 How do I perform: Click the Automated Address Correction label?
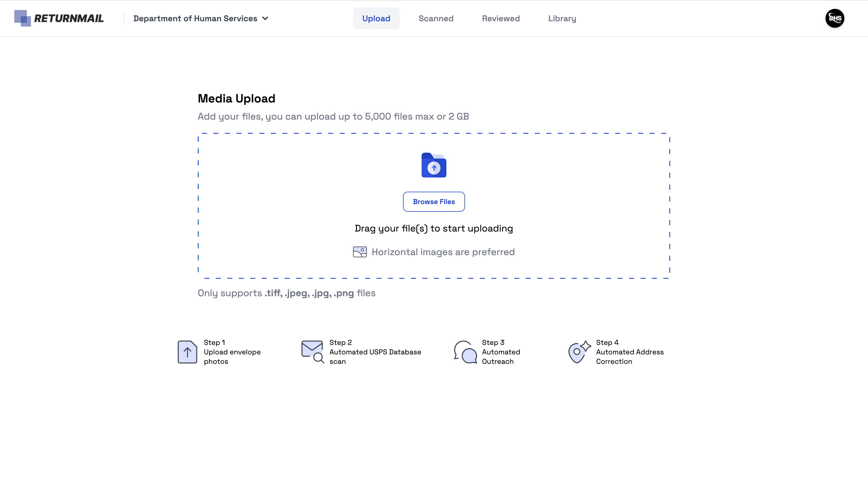click(629, 352)
